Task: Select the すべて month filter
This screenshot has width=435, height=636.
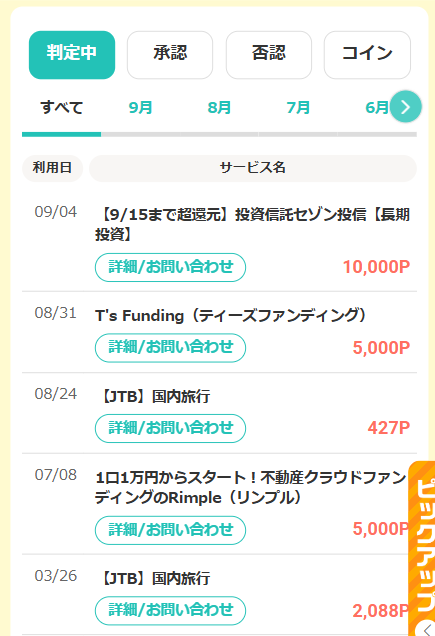Action: tap(61, 108)
